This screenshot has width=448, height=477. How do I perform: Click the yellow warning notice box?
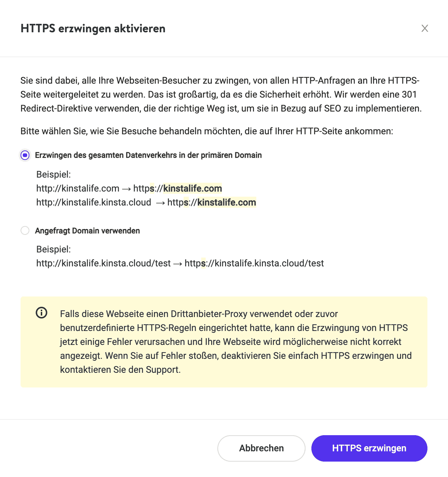point(224,342)
